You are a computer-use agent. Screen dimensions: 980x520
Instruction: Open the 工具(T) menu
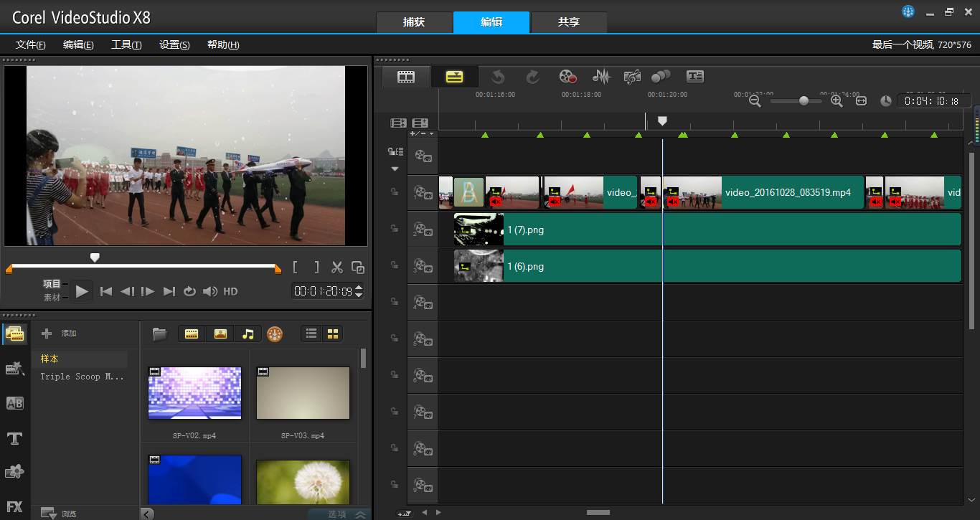(126, 44)
